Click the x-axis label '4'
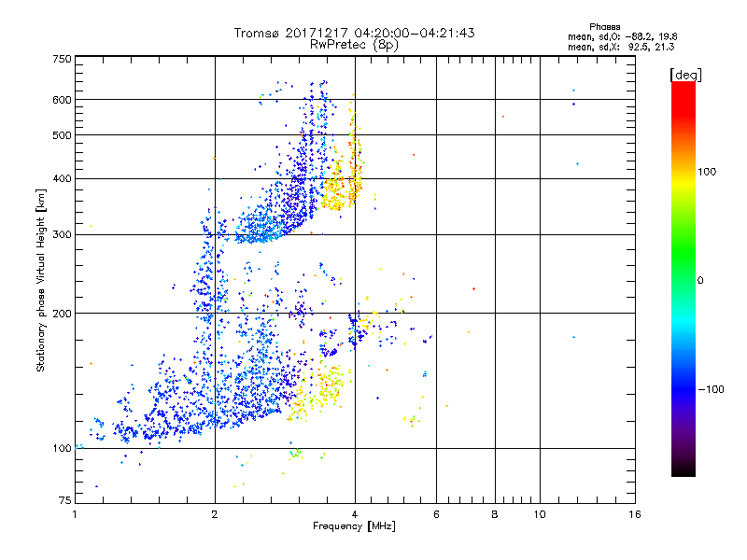The width and height of the screenshot is (747, 560). point(355,514)
